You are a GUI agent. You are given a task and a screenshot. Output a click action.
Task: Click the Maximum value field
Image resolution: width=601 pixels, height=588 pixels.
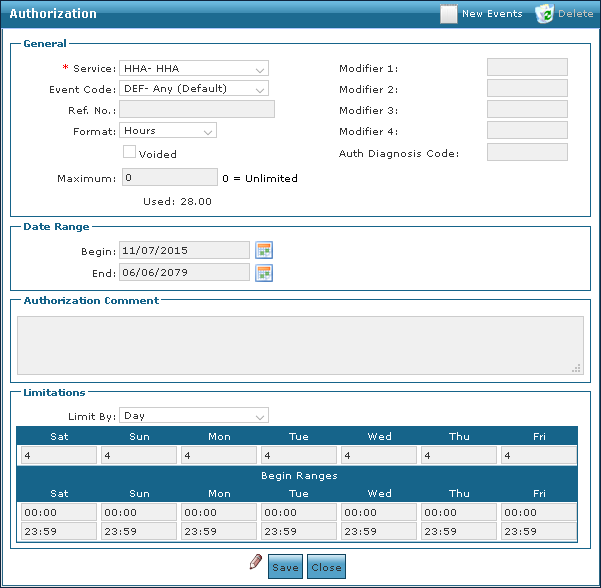pyautogui.click(x=168, y=177)
